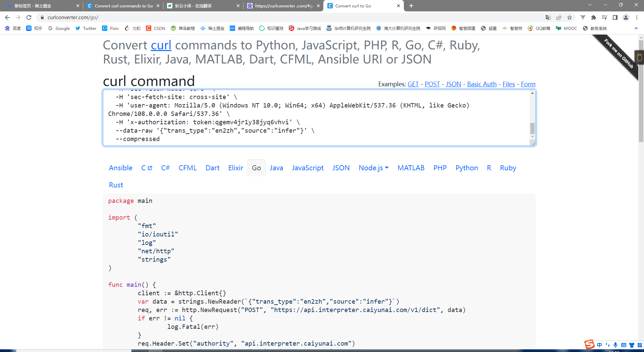Open the Vue devtools extension icon
Viewport: 644px width, 352px height.
pos(583,17)
